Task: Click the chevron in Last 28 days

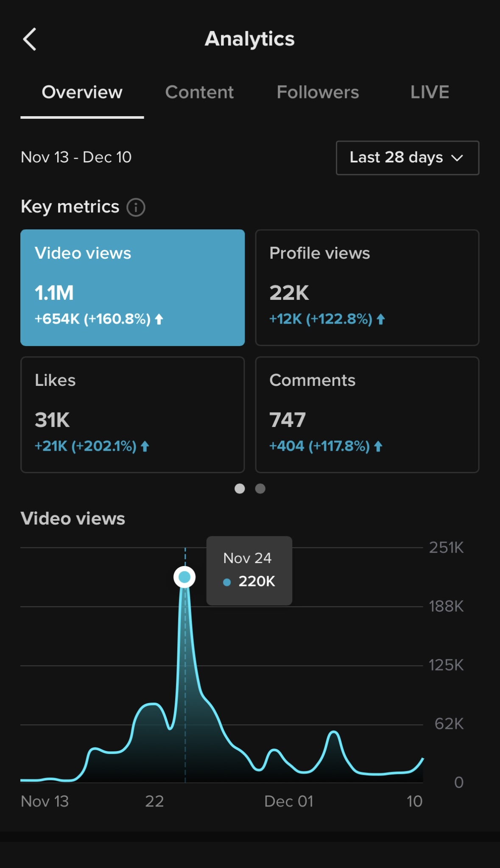Action: pyautogui.click(x=457, y=158)
